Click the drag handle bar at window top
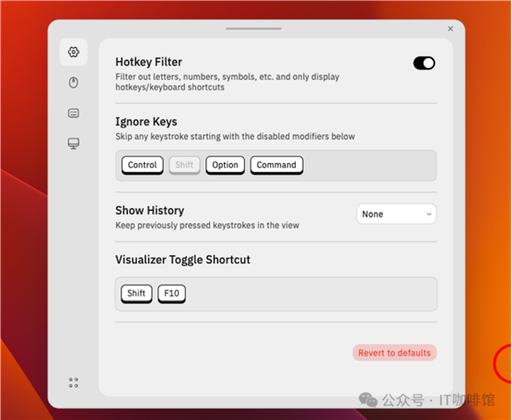512x420 pixels. pyautogui.click(x=253, y=29)
